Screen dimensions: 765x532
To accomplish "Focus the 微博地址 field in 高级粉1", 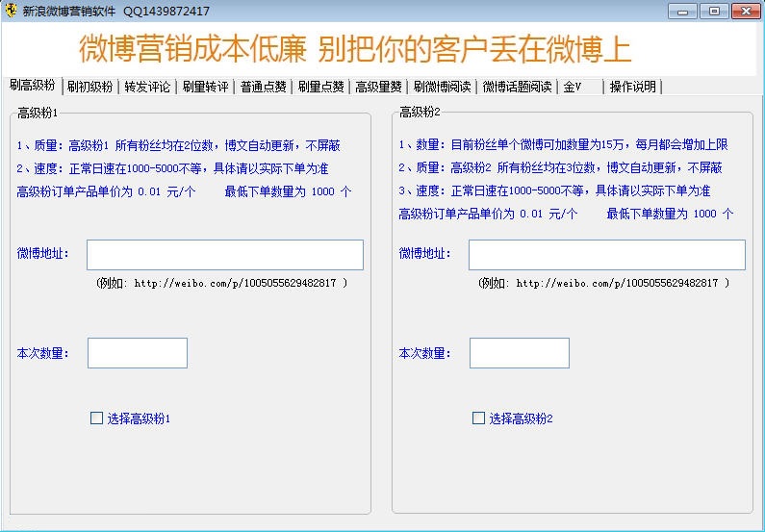I will tap(225, 255).
